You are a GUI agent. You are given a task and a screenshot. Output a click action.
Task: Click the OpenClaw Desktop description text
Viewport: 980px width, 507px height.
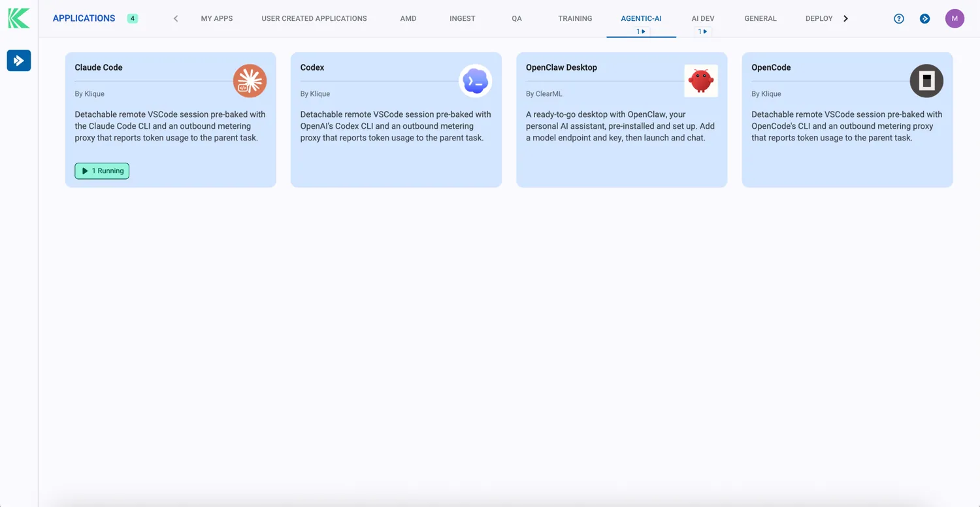620,126
